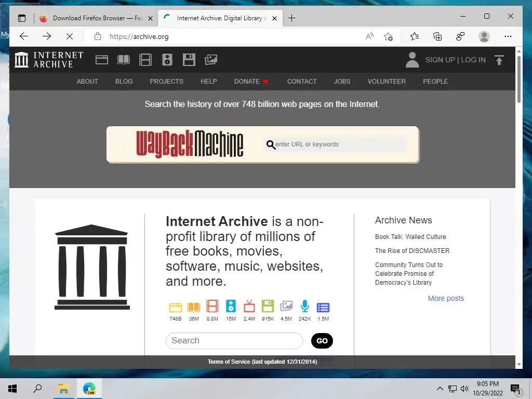
Task: Click the page vertical scrollbar thumb
Action: pos(519,79)
